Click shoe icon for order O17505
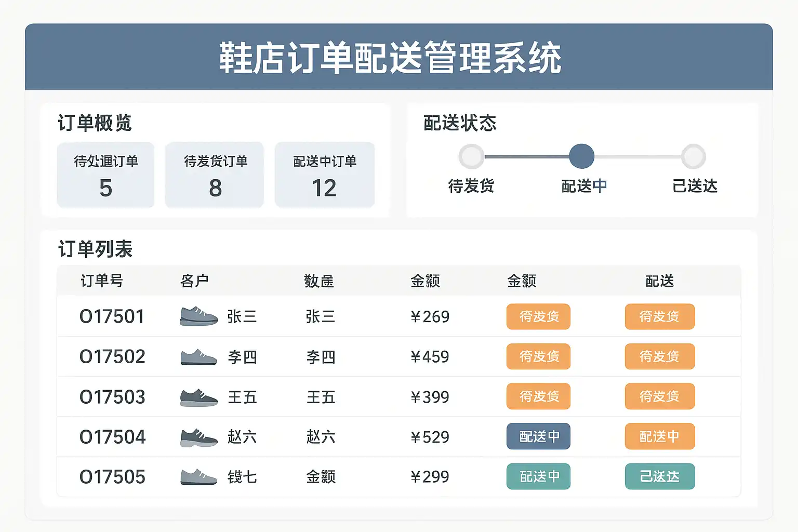Image resolution: width=798 pixels, height=532 pixels. pos(198,477)
